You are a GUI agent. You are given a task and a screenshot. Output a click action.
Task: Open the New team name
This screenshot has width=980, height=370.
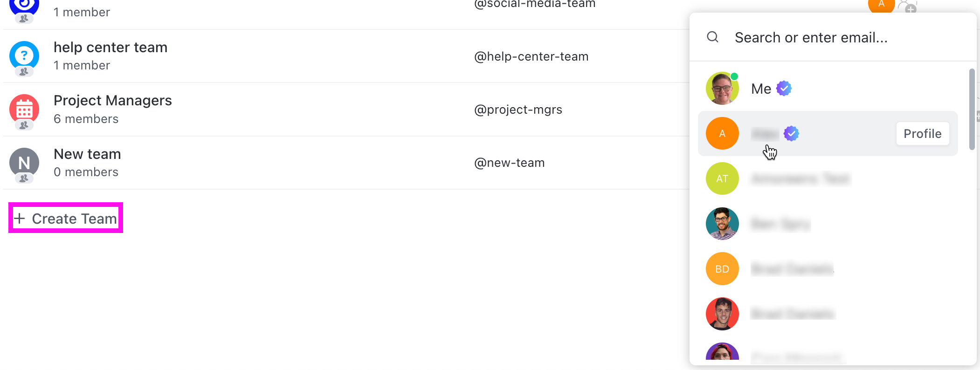pyautogui.click(x=87, y=154)
